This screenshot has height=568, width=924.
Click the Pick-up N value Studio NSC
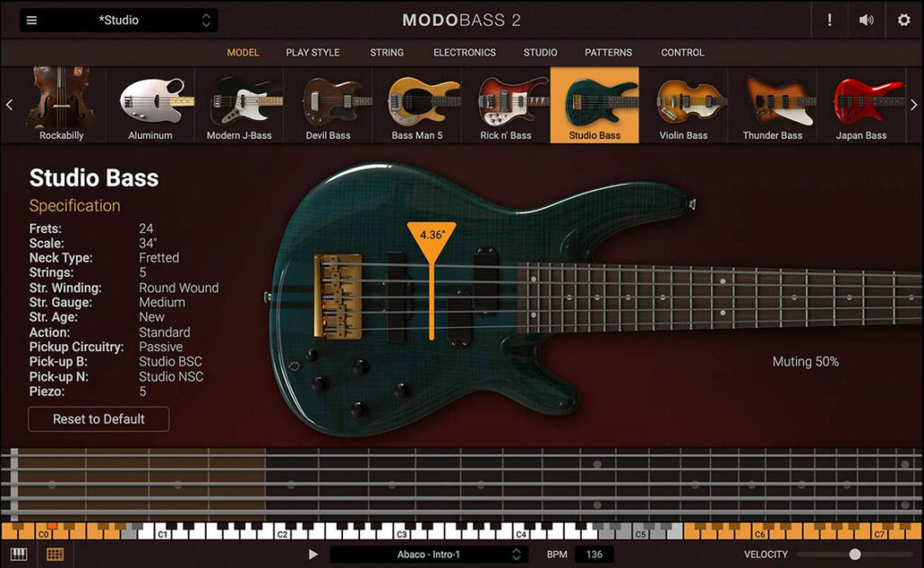tap(171, 377)
